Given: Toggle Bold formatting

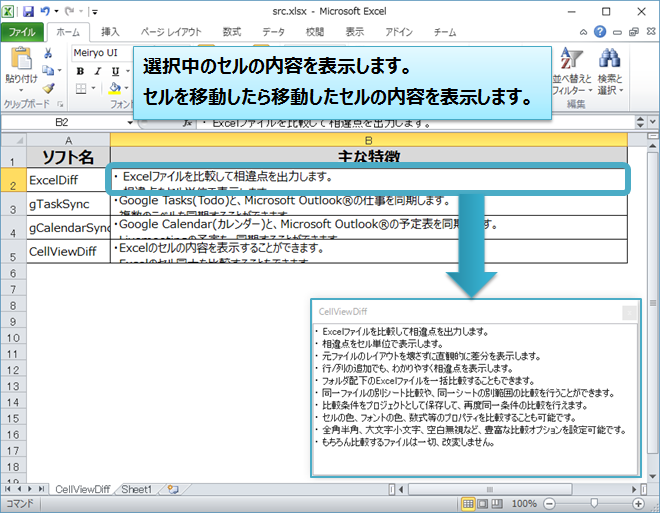Looking at the screenshot, I should coord(80,71).
